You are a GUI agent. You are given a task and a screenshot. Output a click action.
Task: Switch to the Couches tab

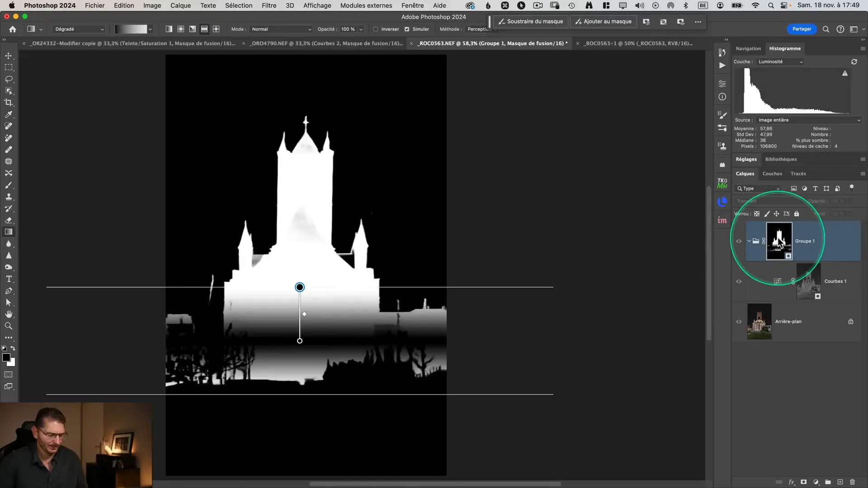[x=772, y=174]
